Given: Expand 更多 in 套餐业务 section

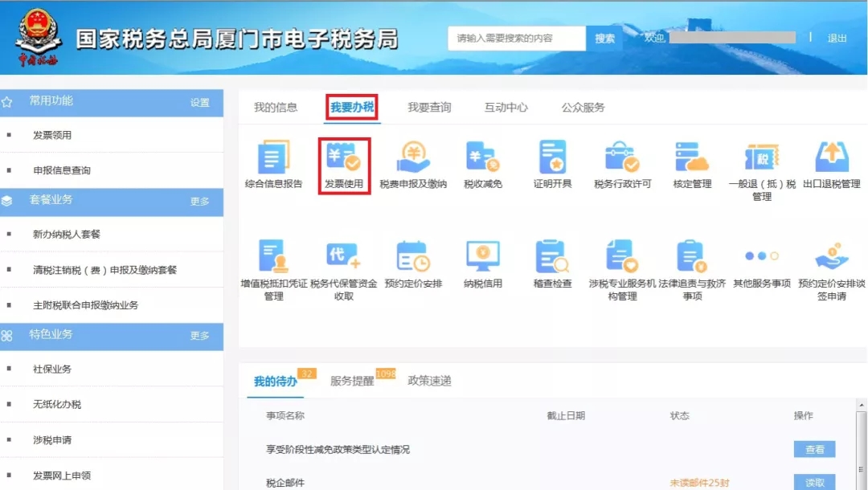Looking at the screenshot, I should [199, 202].
